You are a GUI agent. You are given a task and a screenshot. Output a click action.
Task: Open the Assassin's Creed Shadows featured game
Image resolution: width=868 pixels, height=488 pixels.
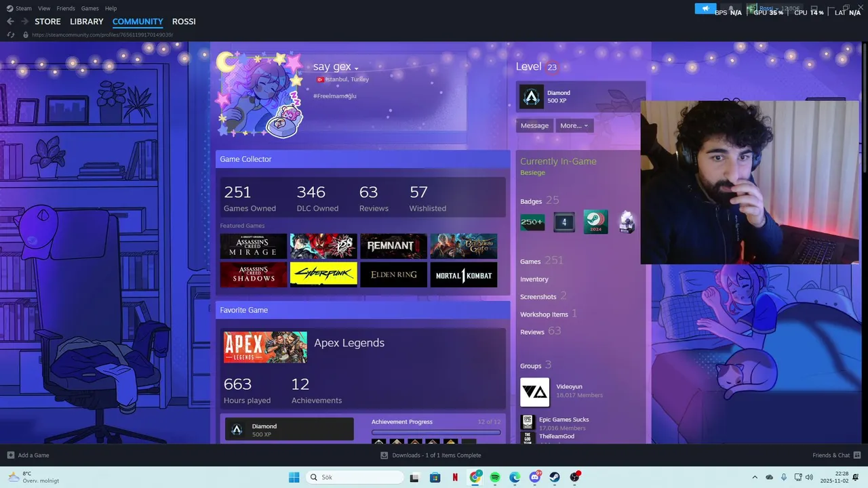(254, 274)
